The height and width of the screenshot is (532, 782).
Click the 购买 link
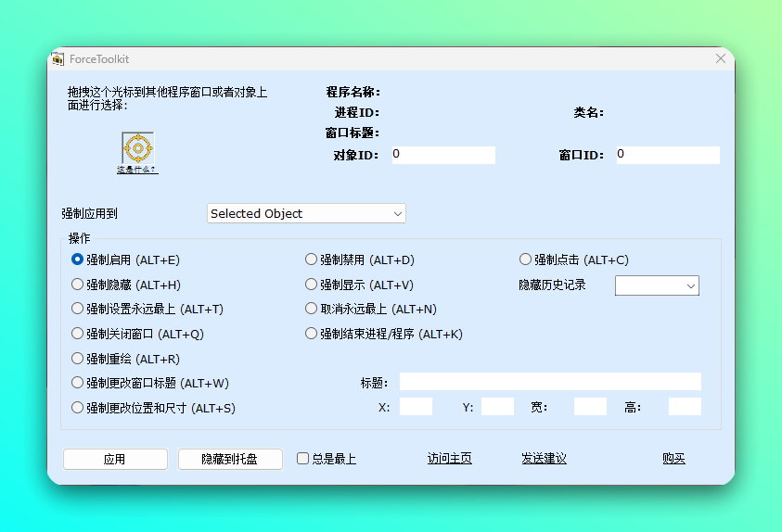673,459
